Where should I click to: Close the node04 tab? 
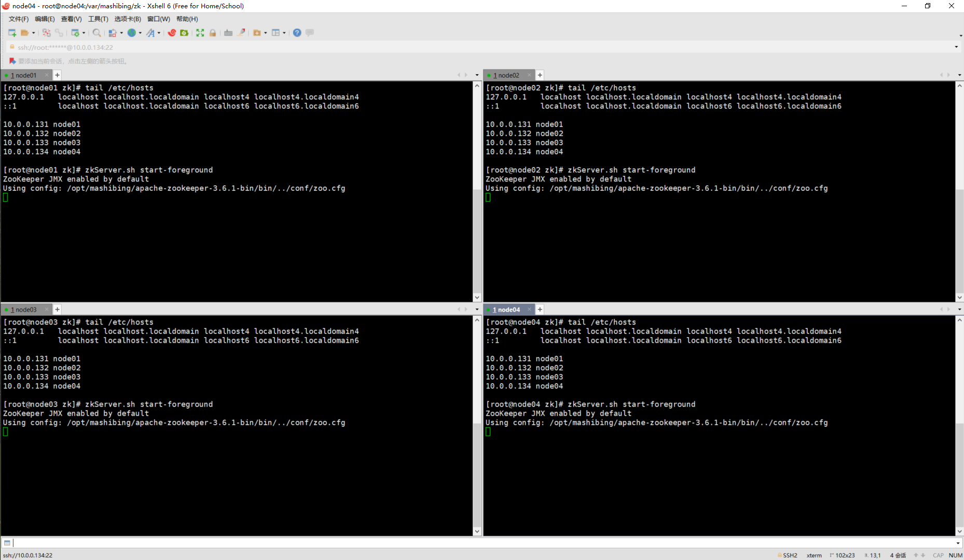point(529,310)
